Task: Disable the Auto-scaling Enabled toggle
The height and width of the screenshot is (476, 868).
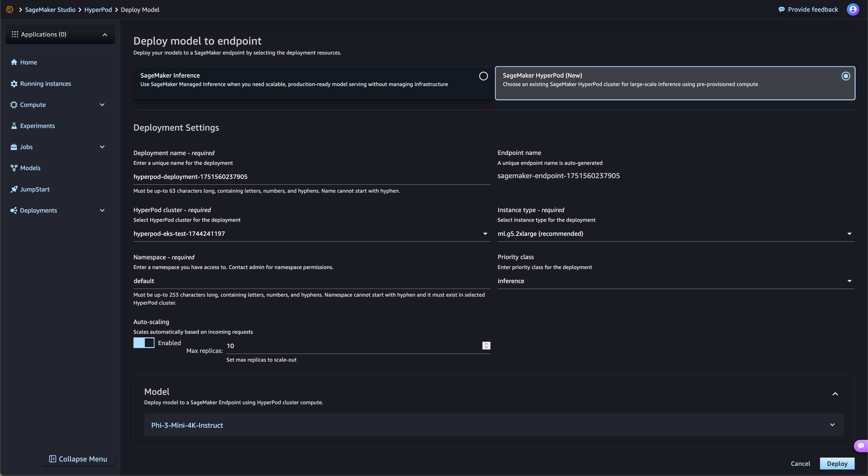Action: coord(144,342)
